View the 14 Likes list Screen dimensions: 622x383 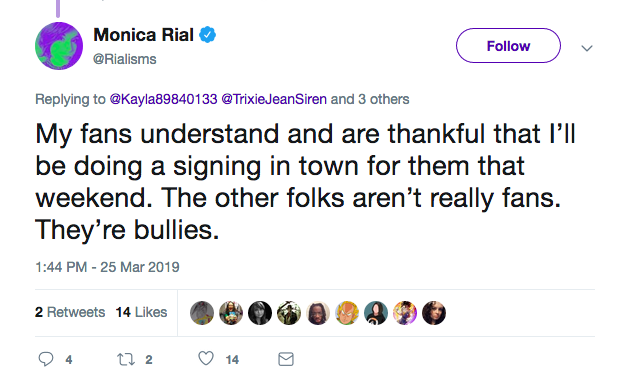(x=141, y=312)
